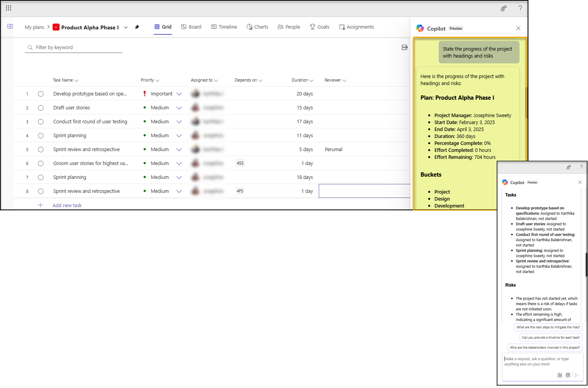Click the plus icon to add new task
Image resolution: width=588 pixels, height=388 pixels.
pyautogui.click(x=41, y=205)
